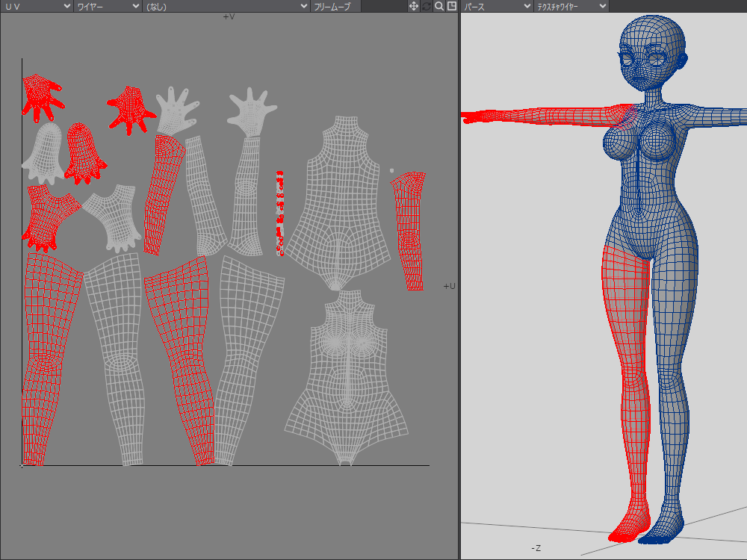This screenshot has height=560, width=747.
Task: Click the フリームーブ button
Action: 335,6
